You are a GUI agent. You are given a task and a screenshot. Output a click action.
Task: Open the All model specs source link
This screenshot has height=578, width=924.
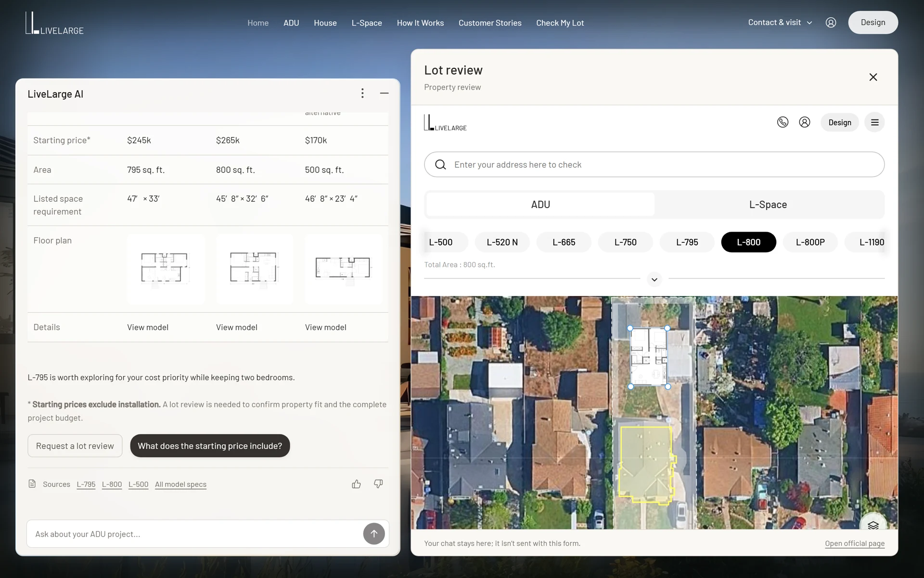[x=180, y=484]
